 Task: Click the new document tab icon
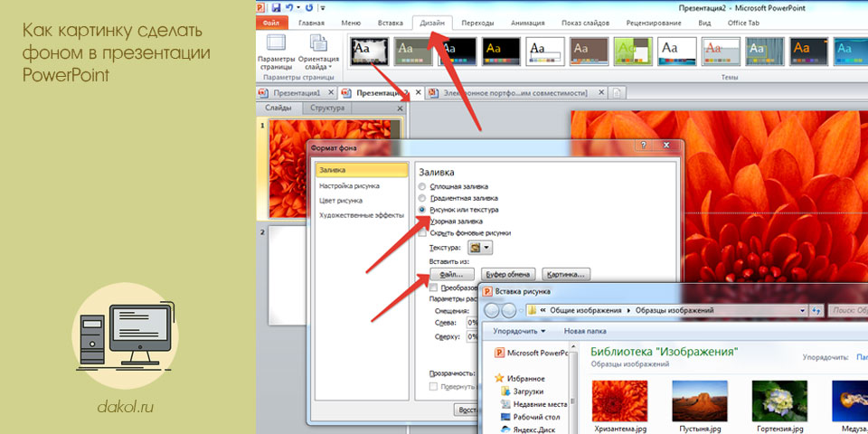(618, 93)
